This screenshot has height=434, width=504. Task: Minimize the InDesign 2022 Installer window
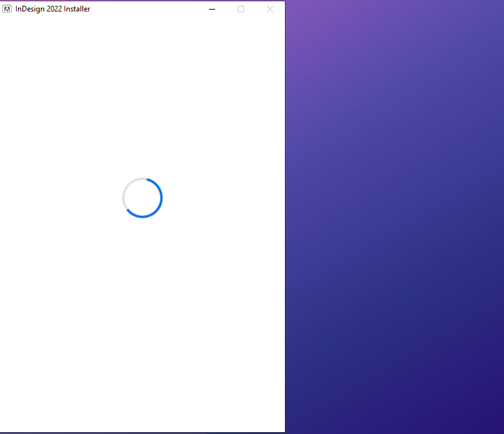click(x=212, y=9)
